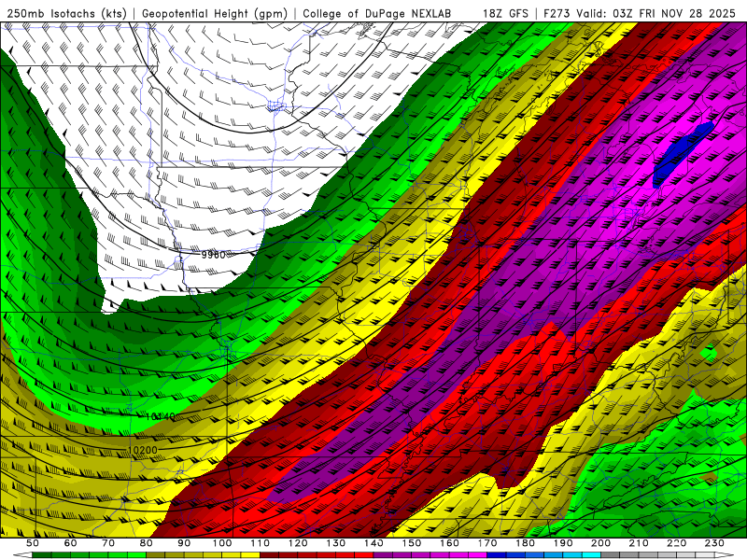Click the 10140 height contour label

point(161,416)
